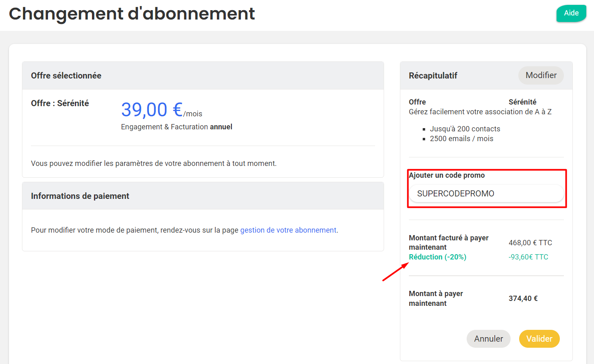Click the 468,00 € TTC billed amount
The image size is (594, 364).
(531, 243)
